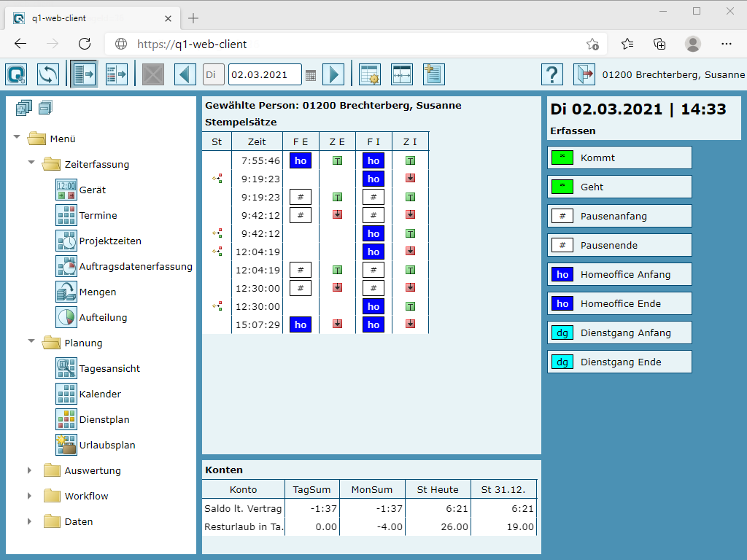Click the Dienstgang Ende button
The height and width of the screenshot is (560, 747).
619,362
